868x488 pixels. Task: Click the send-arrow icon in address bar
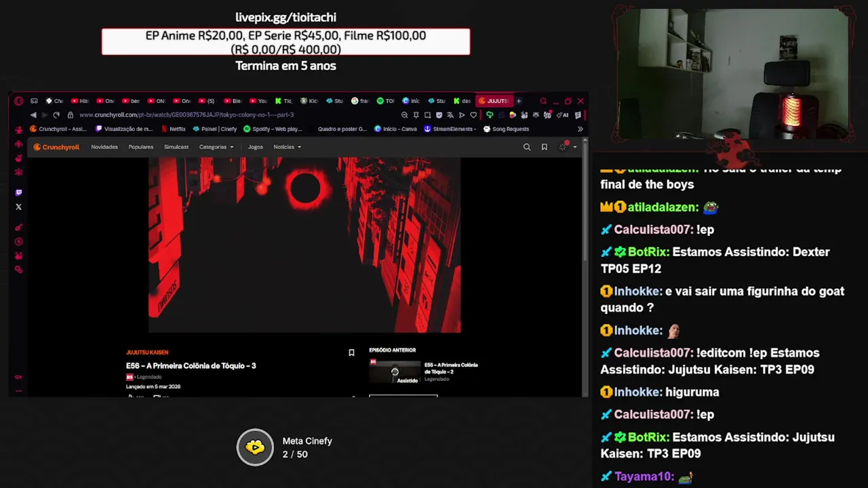[462, 115]
